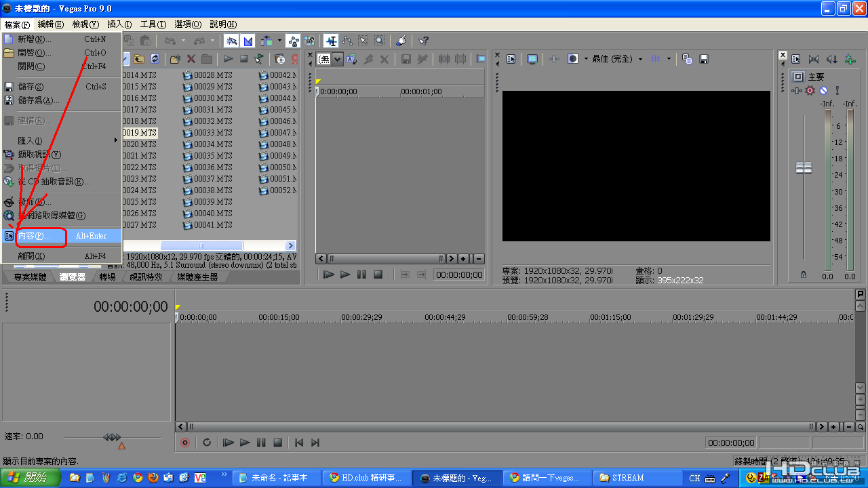This screenshot has height=488, width=868.
Task: Select the Zoom edit tool
Action: point(380,41)
